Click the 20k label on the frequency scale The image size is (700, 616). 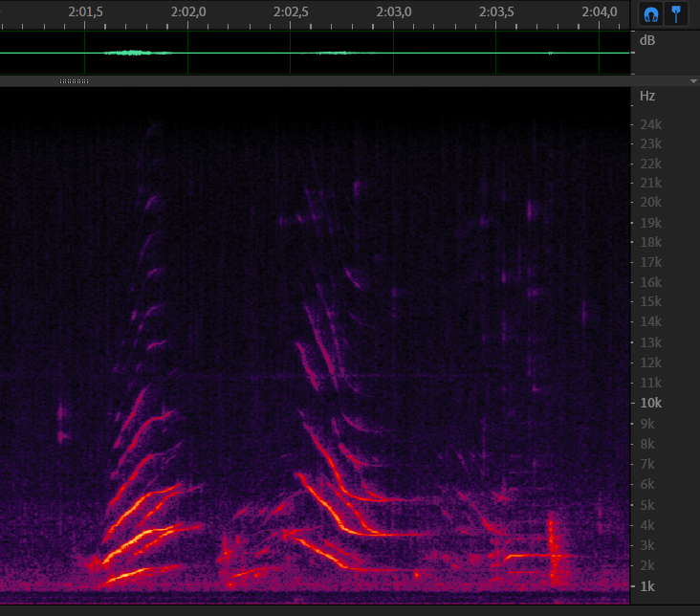click(651, 202)
